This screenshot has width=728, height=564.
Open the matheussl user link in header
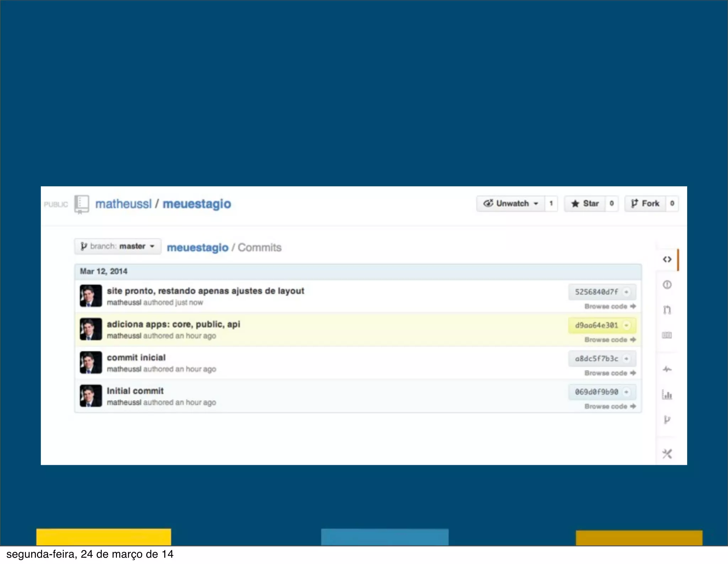[123, 204]
